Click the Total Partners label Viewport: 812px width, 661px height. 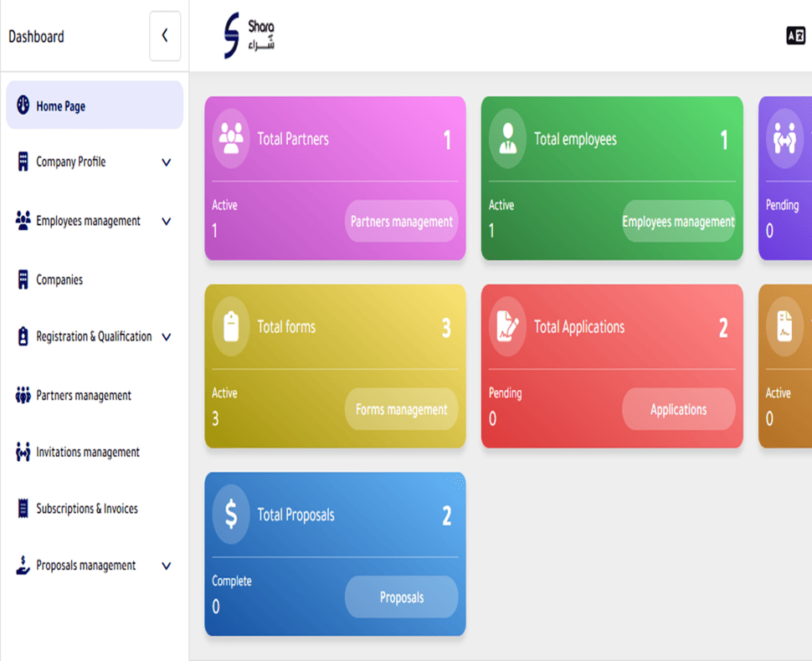point(293,139)
